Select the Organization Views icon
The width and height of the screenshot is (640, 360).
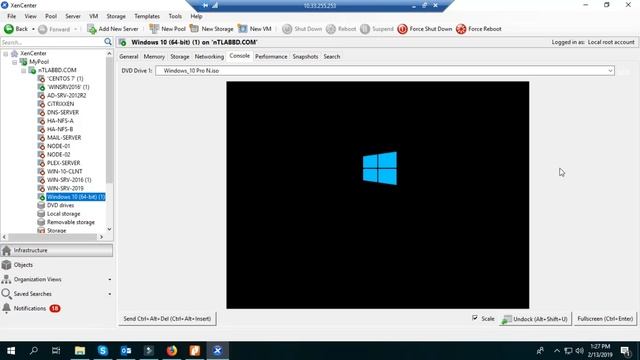pyautogui.click(x=7, y=279)
